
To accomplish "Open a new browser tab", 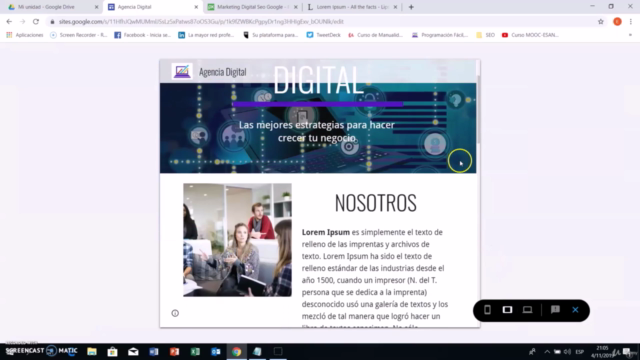I will (x=411, y=7).
